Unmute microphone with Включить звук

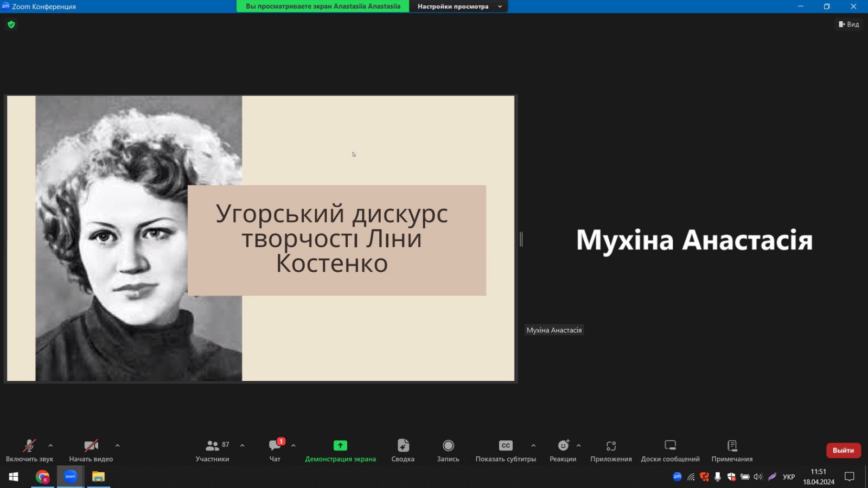pos(29,446)
